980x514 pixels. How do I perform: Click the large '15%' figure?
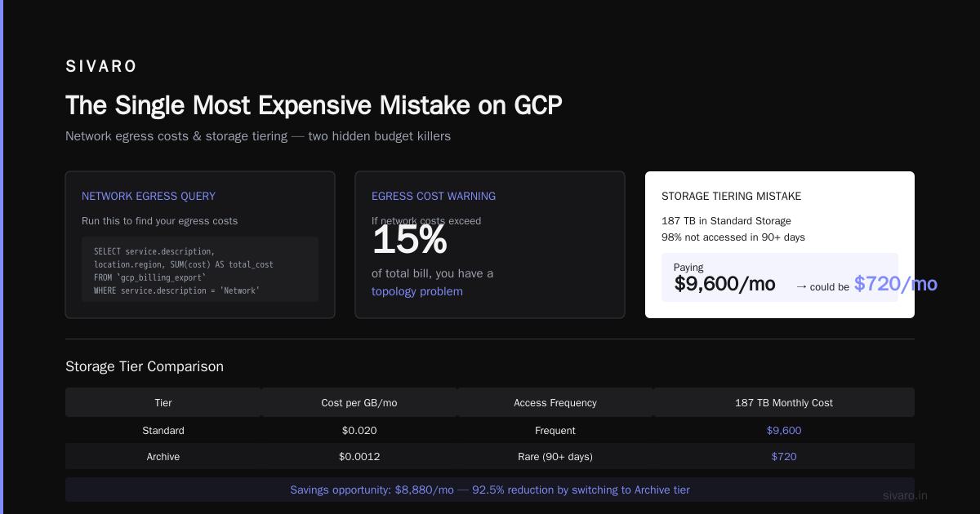(x=409, y=240)
